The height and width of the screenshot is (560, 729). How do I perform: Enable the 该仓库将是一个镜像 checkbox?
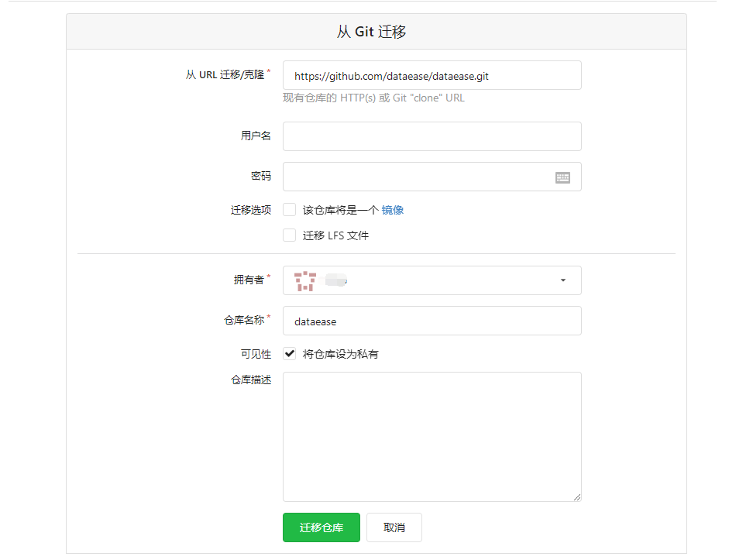point(290,210)
